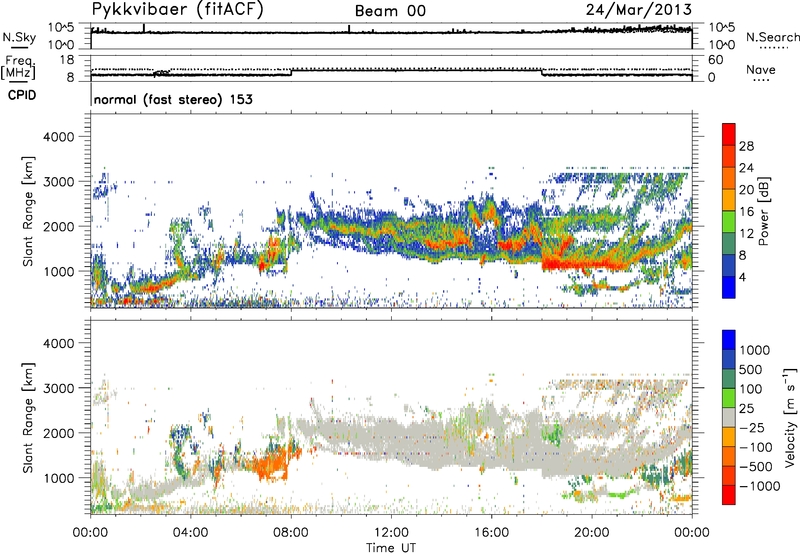800x554 pixels.
Task: Select "Slant Range [km]" label of Power panel
Action: pos(28,212)
